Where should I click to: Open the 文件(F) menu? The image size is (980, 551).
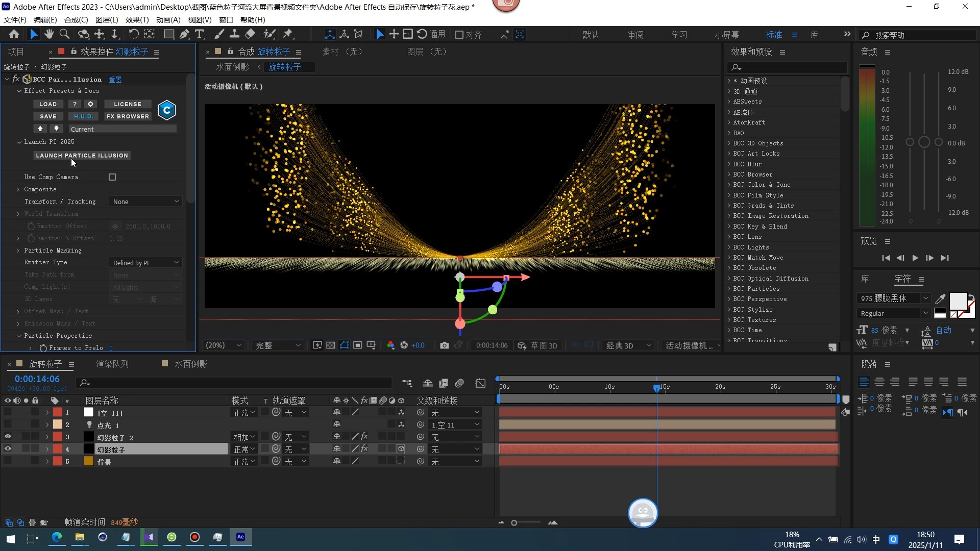[x=15, y=20]
